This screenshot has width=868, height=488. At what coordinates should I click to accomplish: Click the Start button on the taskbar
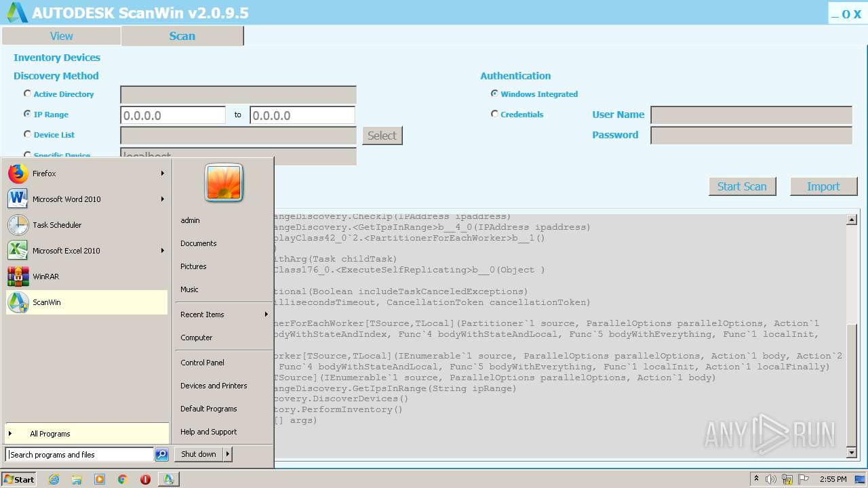[x=19, y=479]
